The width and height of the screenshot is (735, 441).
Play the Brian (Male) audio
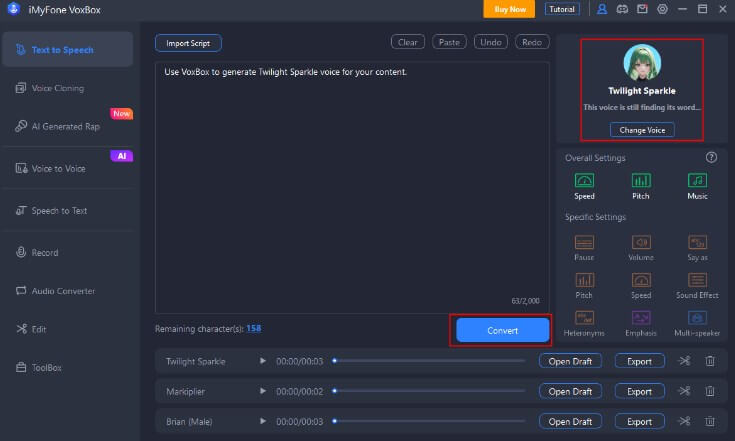point(263,421)
